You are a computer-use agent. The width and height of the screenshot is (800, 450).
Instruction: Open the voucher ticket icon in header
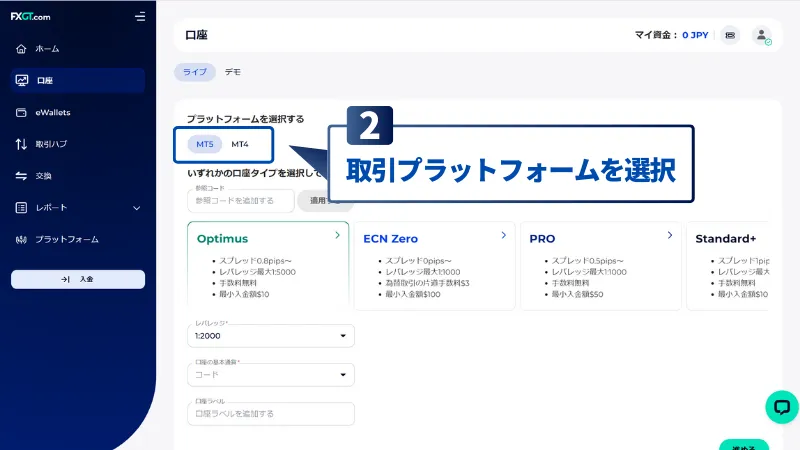tap(730, 35)
